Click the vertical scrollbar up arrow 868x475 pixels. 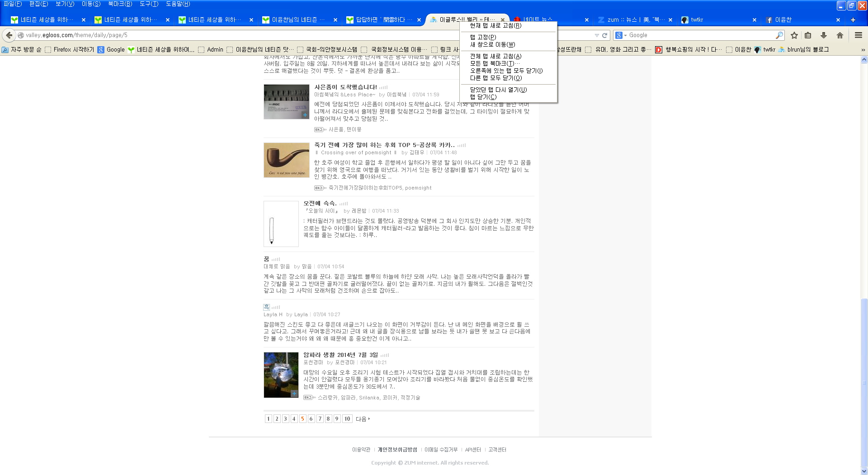pyautogui.click(x=864, y=59)
